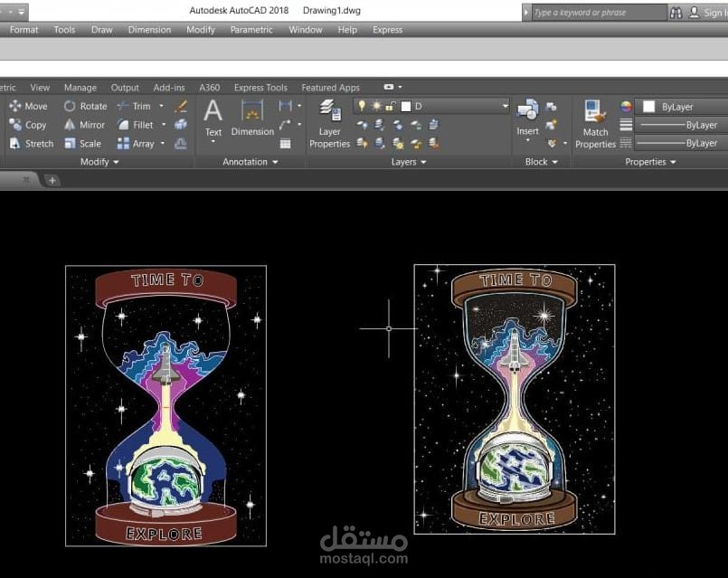Open the linetype ByLayer dropdown
728x578 pixels.
(x=682, y=143)
